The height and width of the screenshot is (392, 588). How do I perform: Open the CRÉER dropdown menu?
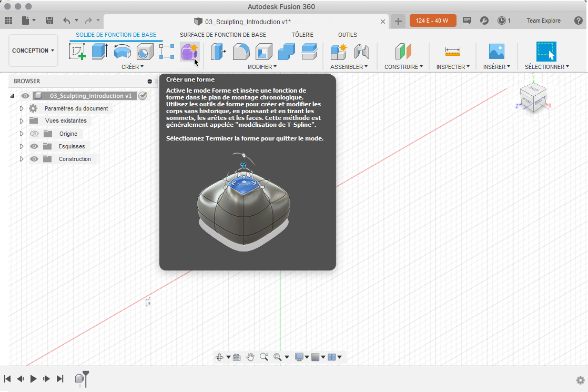[133, 67]
